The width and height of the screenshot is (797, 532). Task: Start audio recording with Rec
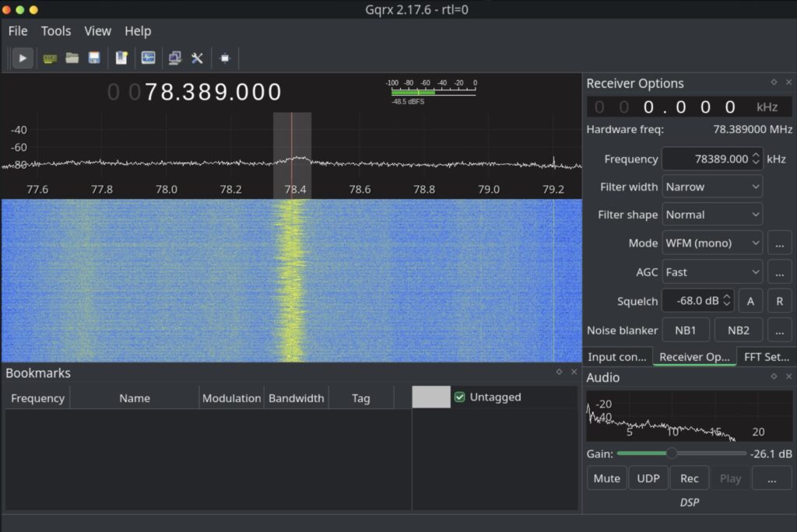coord(690,478)
